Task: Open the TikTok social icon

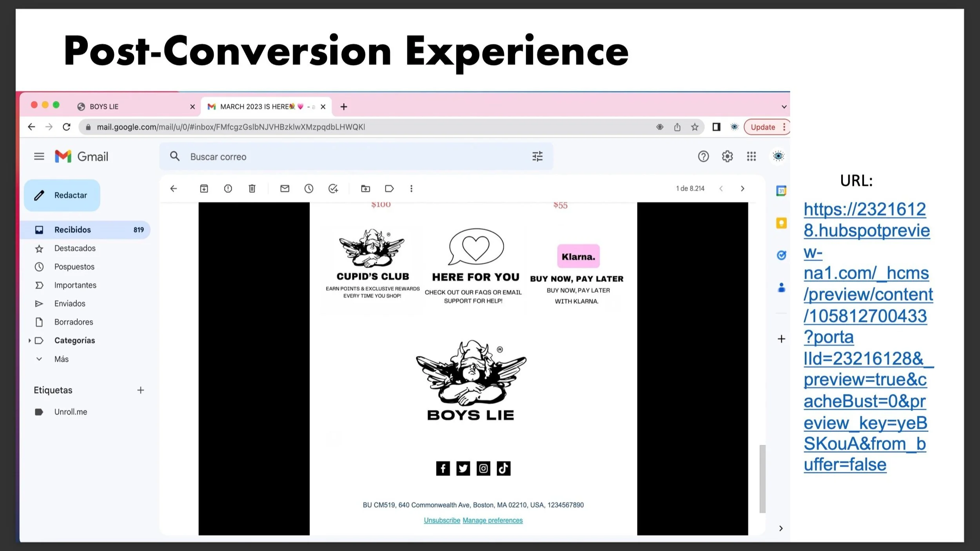Action: pyautogui.click(x=503, y=468)
